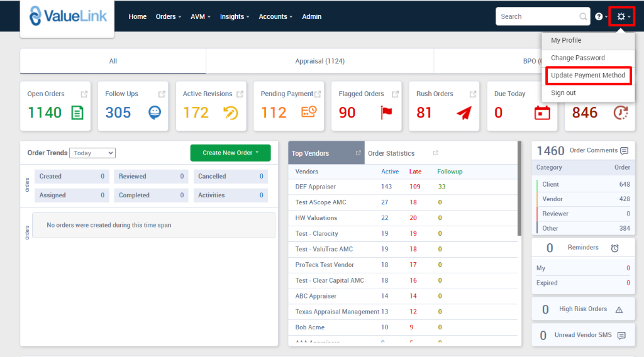Click the Due Today calendar icon
Viewport: 644px width, 357px height.
click(541, 113)
